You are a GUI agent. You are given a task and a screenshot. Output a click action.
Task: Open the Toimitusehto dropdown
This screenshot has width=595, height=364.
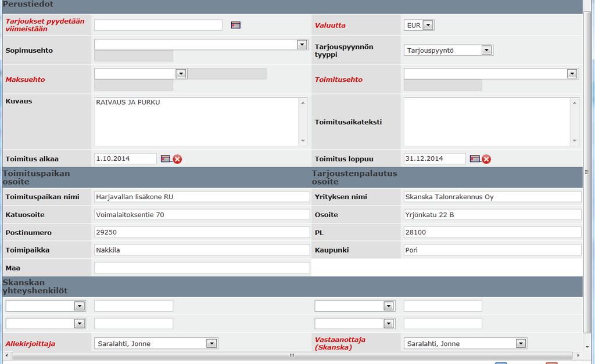pos(572,74)
